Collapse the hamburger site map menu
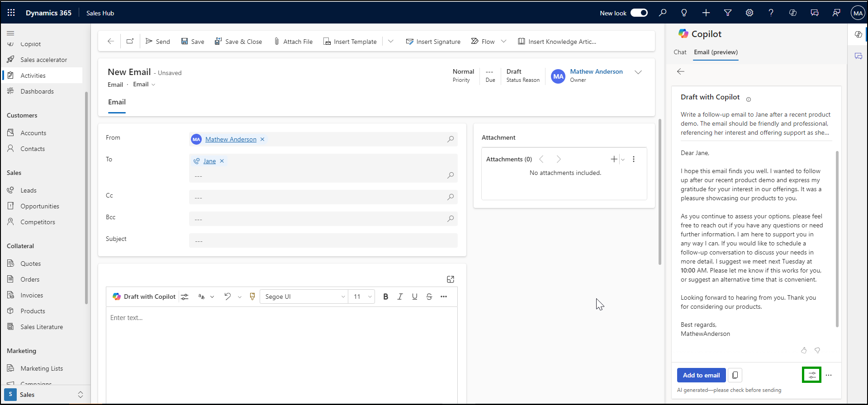Viewport: 868px width, 405px height. click(10, 33)
